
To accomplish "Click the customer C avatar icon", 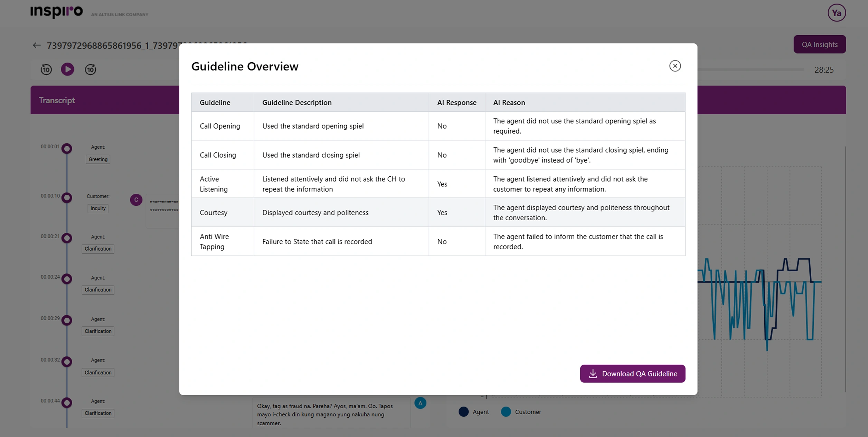I will [x=136, y=200].
